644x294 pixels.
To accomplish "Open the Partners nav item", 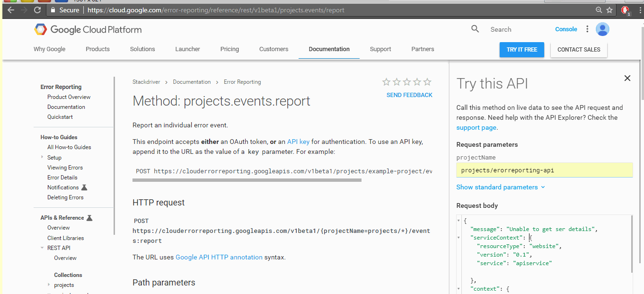I will [x=423, y=49].
